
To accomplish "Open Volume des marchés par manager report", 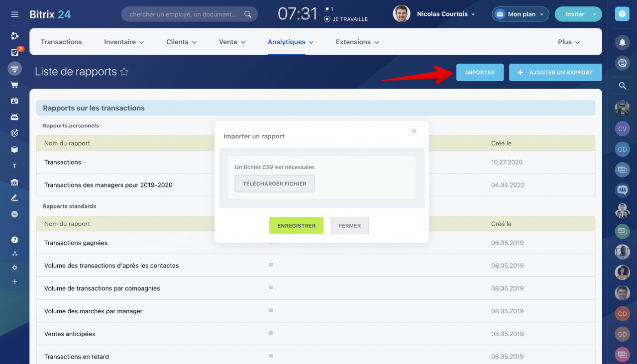I will coord(94,311).
